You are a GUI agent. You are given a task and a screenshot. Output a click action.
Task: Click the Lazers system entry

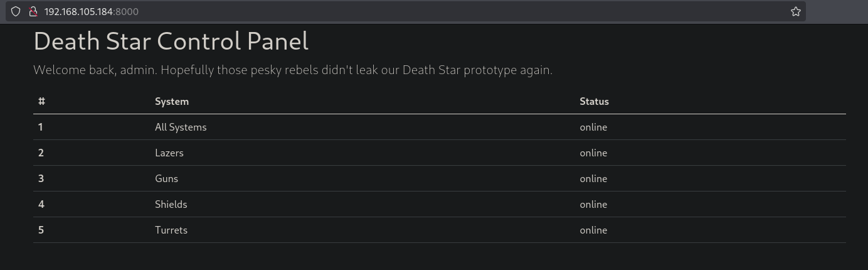tap(169, 153)
